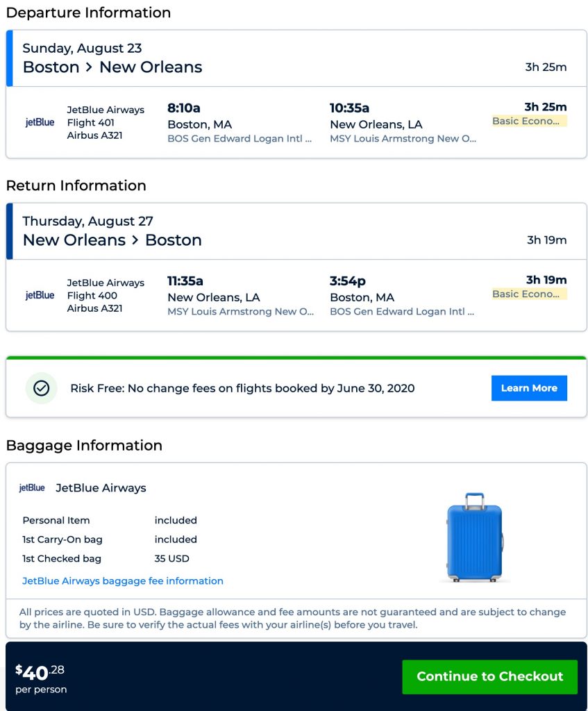Screen dimensions: 588x711
Task: Click the 1st Checked bag 35 USD fee
Action: [x=172, y=558]
